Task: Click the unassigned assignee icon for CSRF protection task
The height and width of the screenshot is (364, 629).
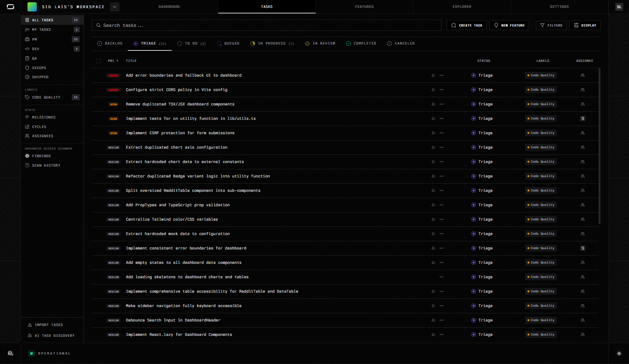Action: pyautogui.click(x=582, y=133)
